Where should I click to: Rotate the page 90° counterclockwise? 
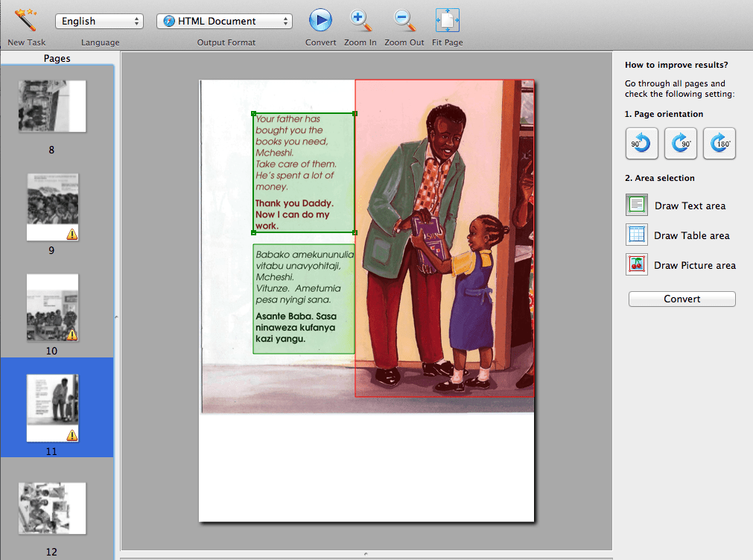pyautogui.click(x=641, y=143)
